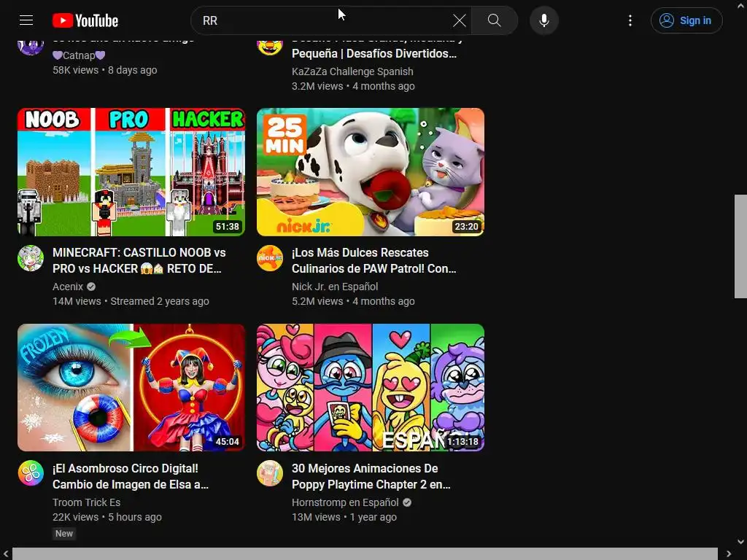
Task: Go to YouTube home via logo
Action: click(x=85, y=20)
